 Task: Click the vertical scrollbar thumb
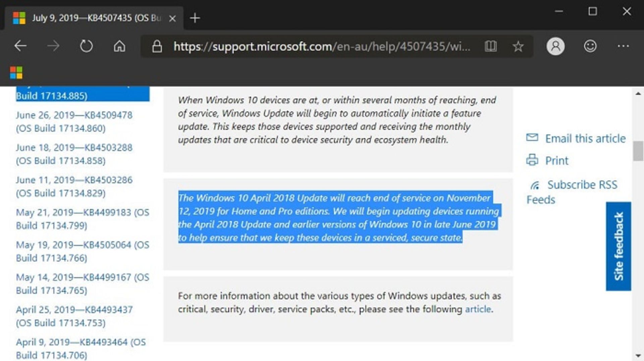tap(638, 151)
